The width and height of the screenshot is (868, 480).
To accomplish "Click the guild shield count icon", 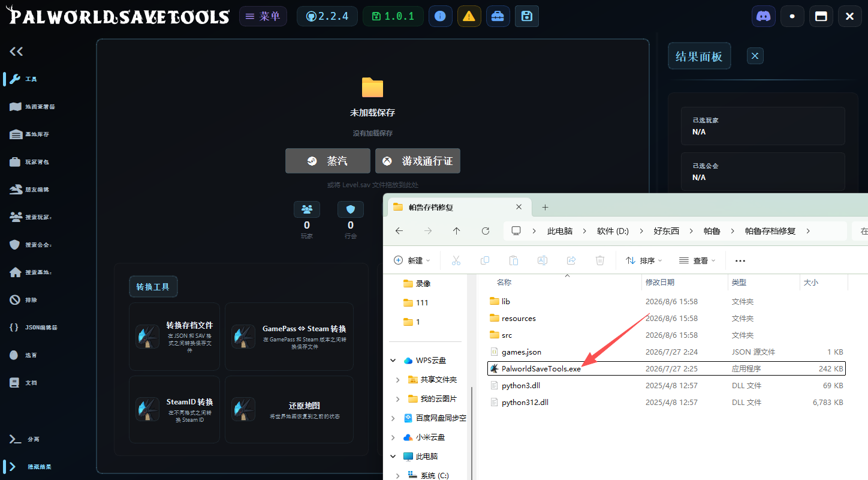I will pos(351,209).
